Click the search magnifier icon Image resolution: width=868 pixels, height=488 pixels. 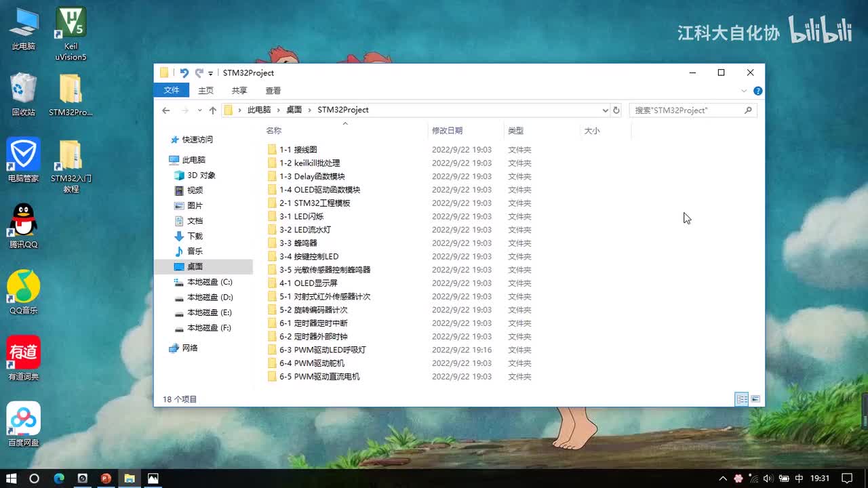click(749, 110)
